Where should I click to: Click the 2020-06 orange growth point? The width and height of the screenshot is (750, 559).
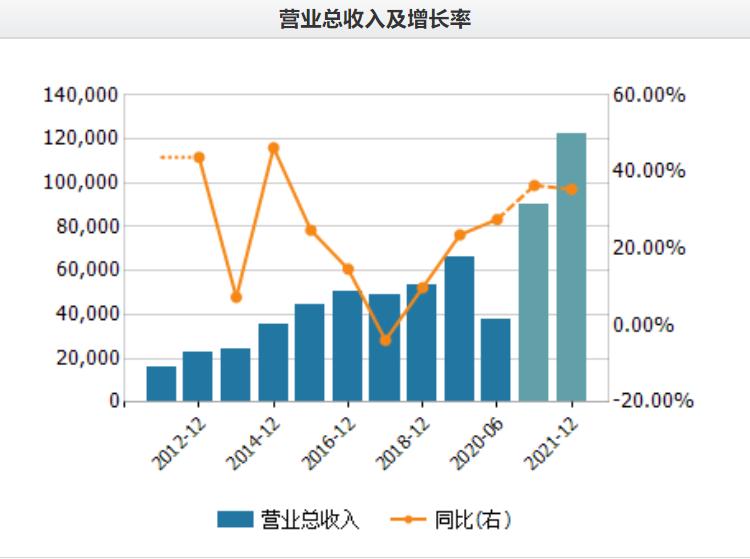click(x=497, y=219)
